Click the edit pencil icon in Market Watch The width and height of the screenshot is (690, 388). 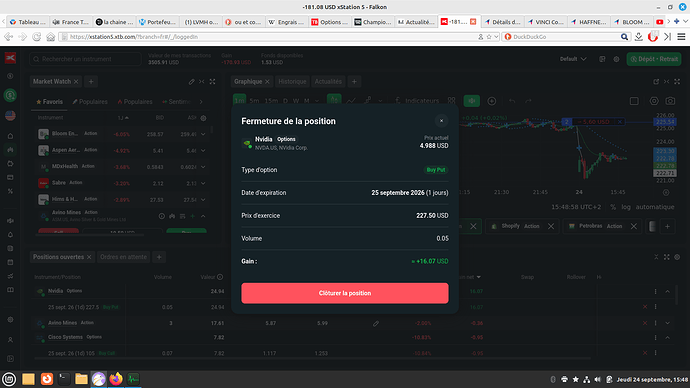191,82
